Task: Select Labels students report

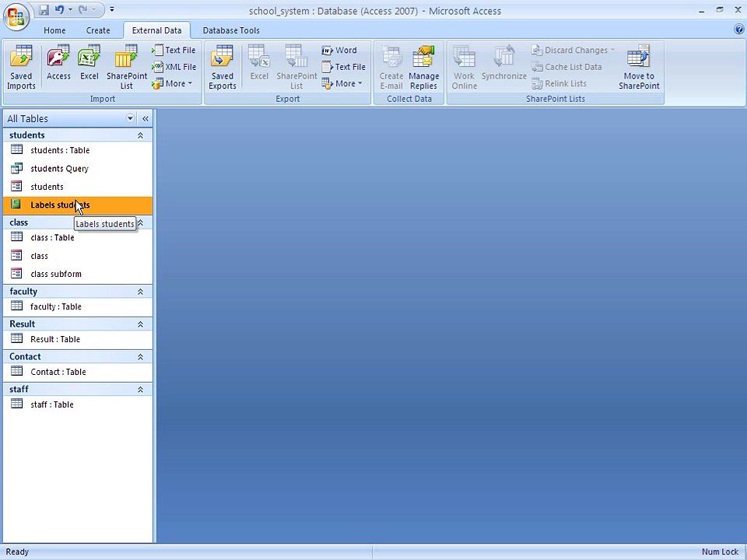Action: click(x=78, y=205)
